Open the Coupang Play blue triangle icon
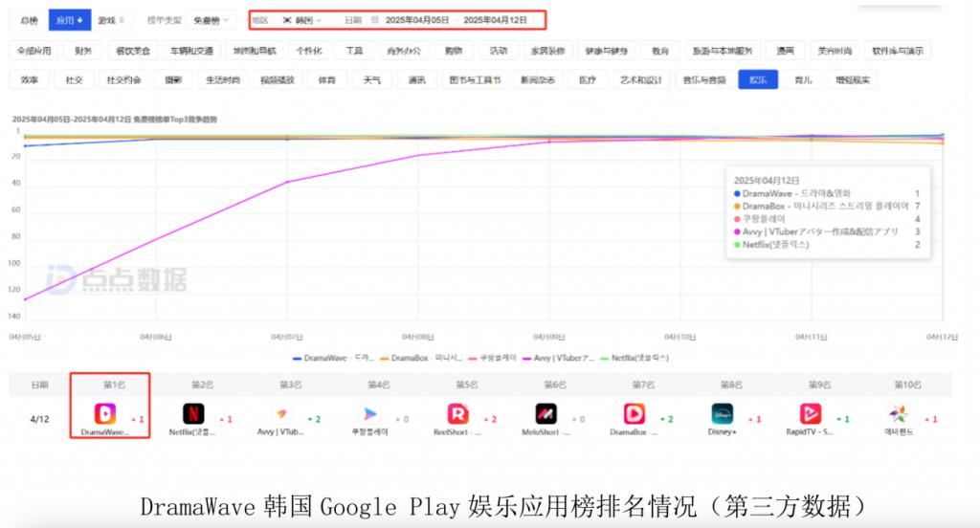Image resolution: width=980 pixels, height=528 pixels. tap(370, 413)
